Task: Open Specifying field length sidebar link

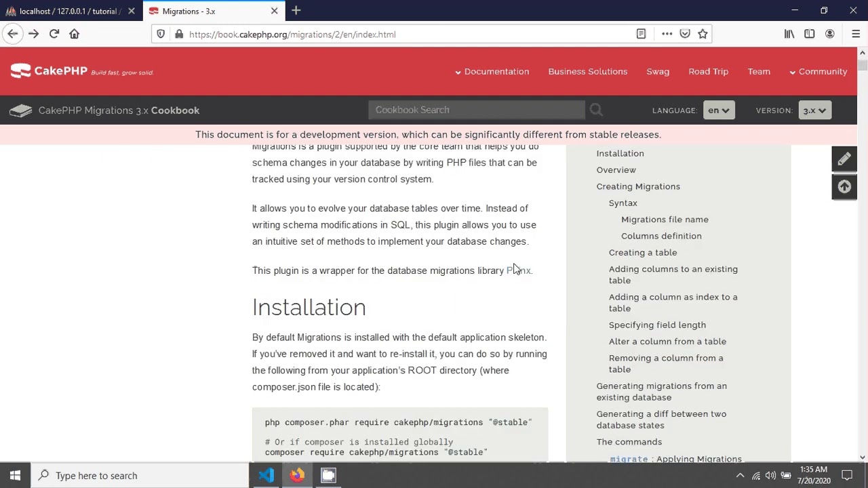Action: pos(657,325)
